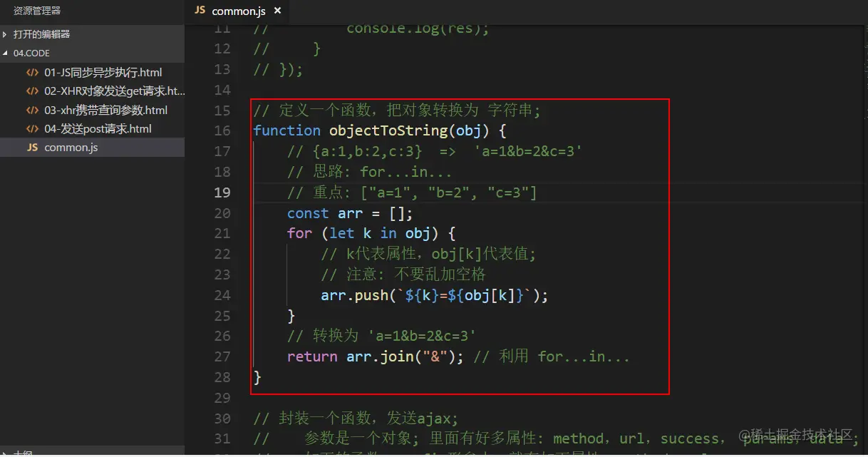Click comment 封装一个函数，发送ajax on line 30
This screenshot has width=868, height=457.
tap(356, 419)
